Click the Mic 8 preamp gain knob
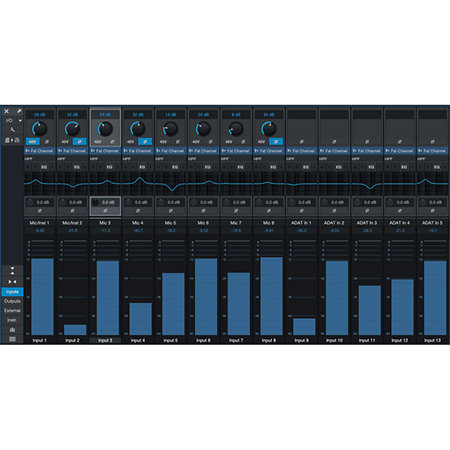Image resolution: width=450 pixels, height=450 pixels. click(x=268, y=129)
